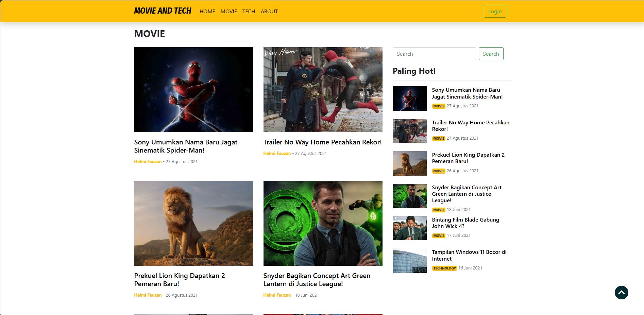644x315 pixels.
Task: Open the TECH nav item
Action: pos(249,11)
